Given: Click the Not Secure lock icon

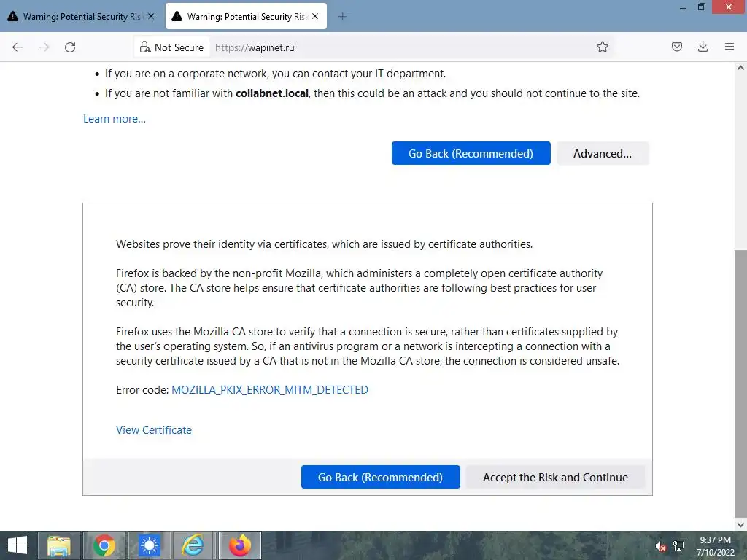Looking at the screenshot, I should point(145,47).
